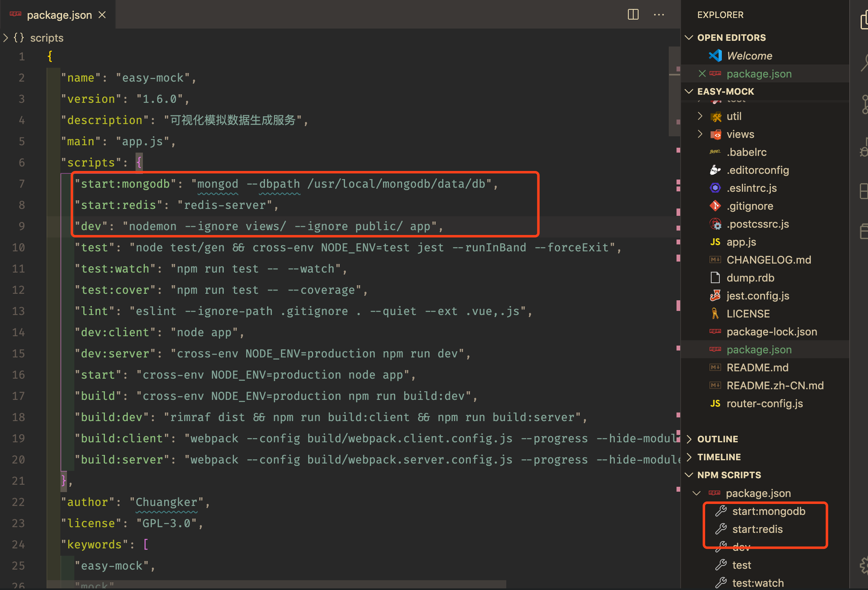The image size is (868, 590).
Task: Select the package.json editor tab
Action: click(59, 15)
